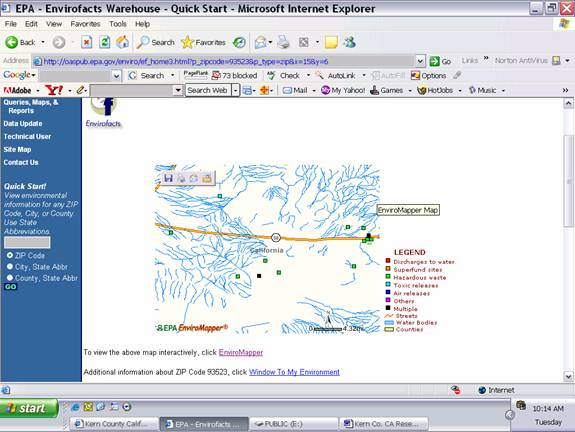Click the Search Web button
The image size is (575, 432).
(x=208, y=90)
